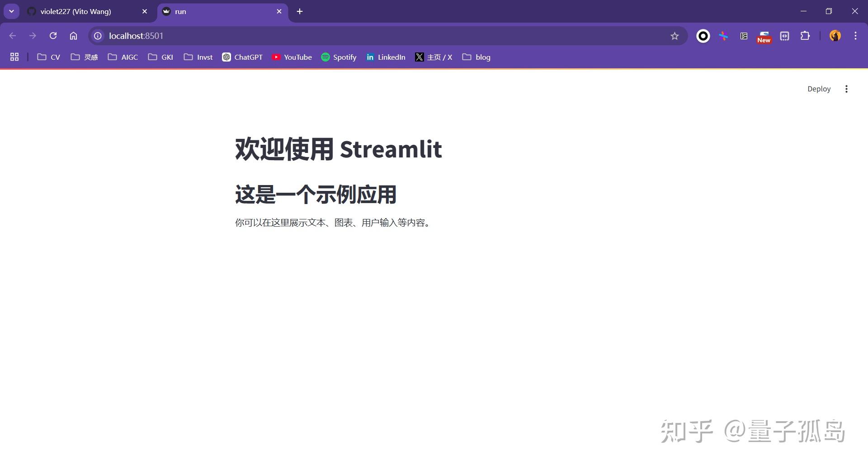This screenshot has height=466, width=868.
Task: Switch to the violet227 (Vito Wang) tab
Action: pyautogui.click(x=75, y=11)
